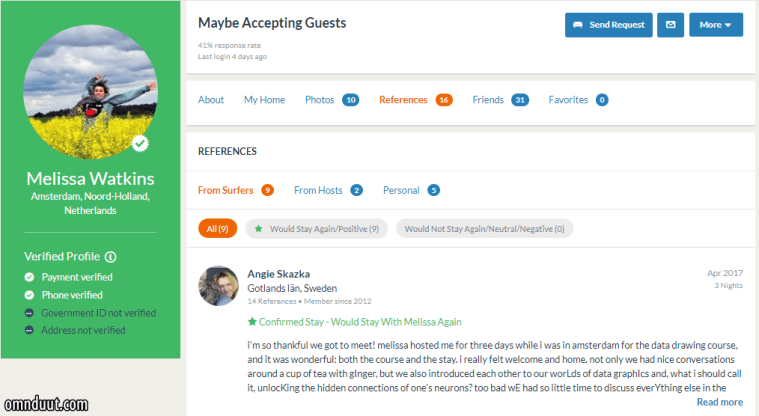Filter by Would Stay Again/Positive references

317,229
